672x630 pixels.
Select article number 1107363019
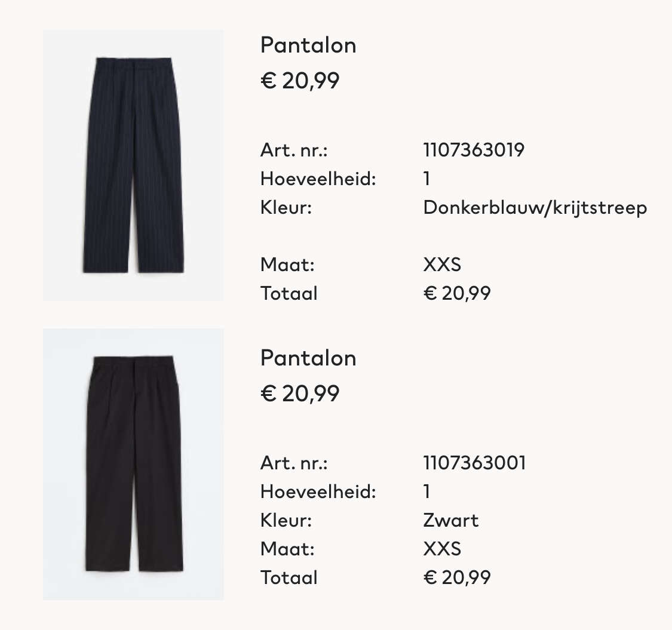[474, 150]
